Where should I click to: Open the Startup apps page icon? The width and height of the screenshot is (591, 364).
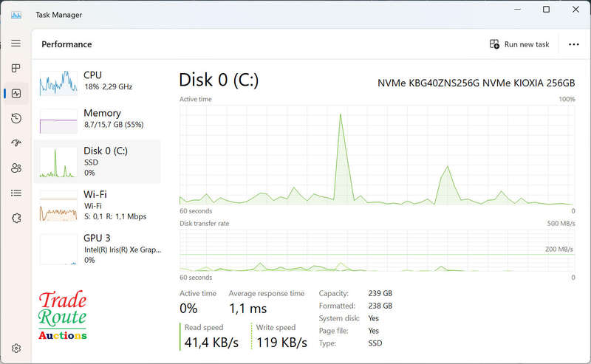click(x=16, y=143)
